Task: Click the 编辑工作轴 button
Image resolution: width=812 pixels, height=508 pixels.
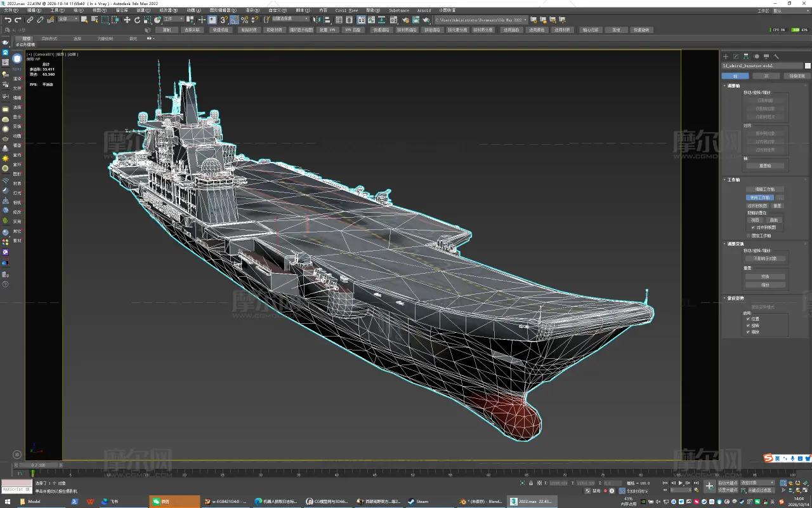Action: (765, 189)
